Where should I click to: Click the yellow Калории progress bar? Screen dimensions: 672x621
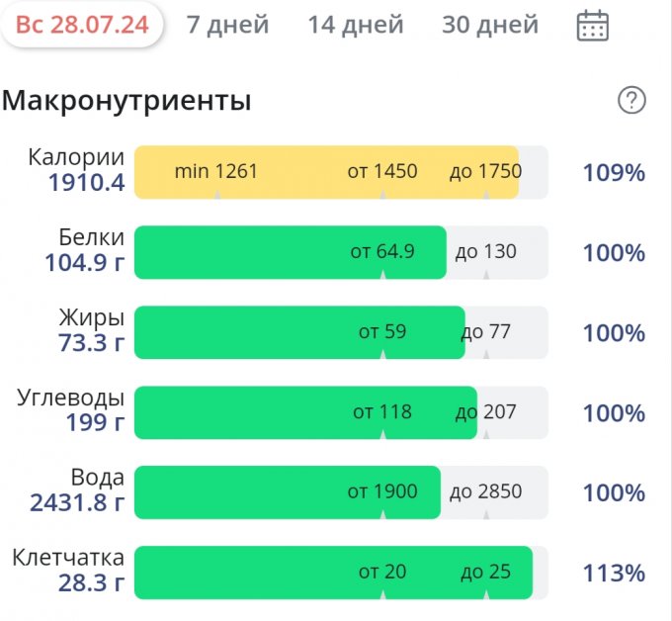[x=326, y=172]
